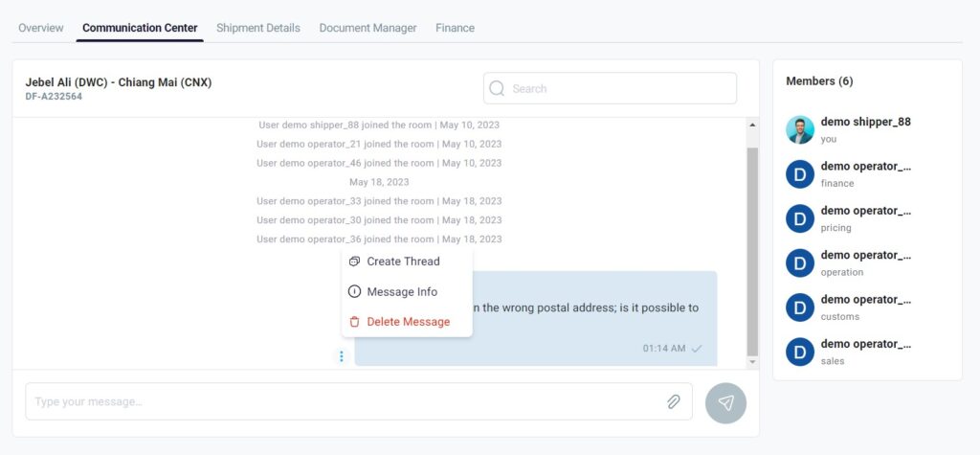The width and height of the screenshot is (980, 455).
Task: Select the Communication Center tab
Action: coord(140,28)
